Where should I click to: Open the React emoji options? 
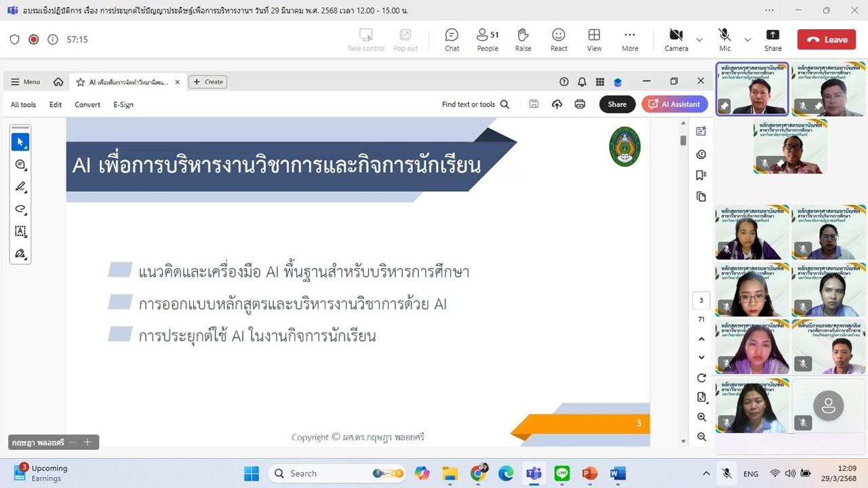(x=559, y=39)
